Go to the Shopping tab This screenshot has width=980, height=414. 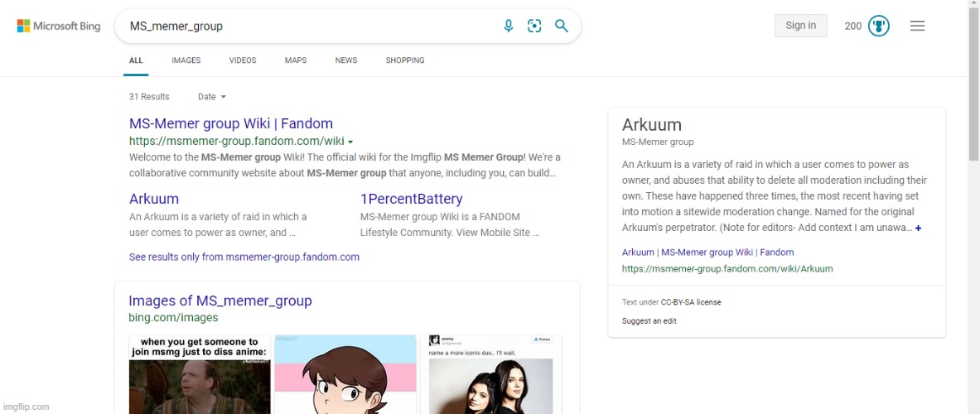click(405, 60)
